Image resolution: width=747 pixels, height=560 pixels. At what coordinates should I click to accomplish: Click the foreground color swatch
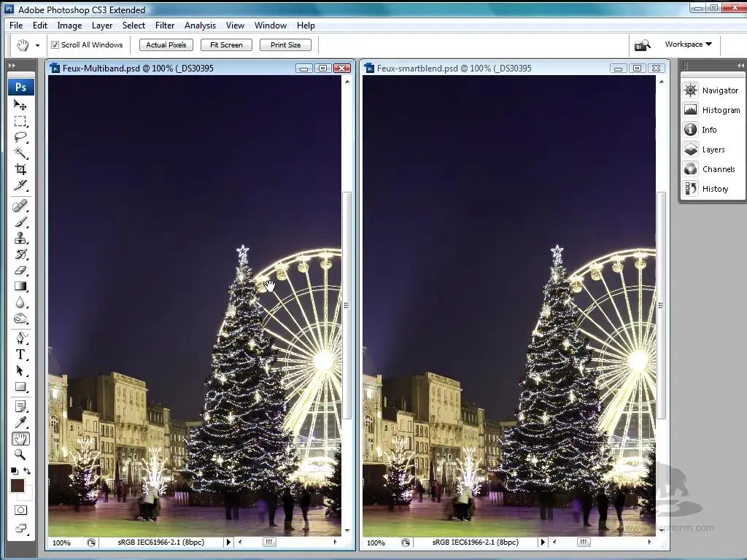coord(18,485)
